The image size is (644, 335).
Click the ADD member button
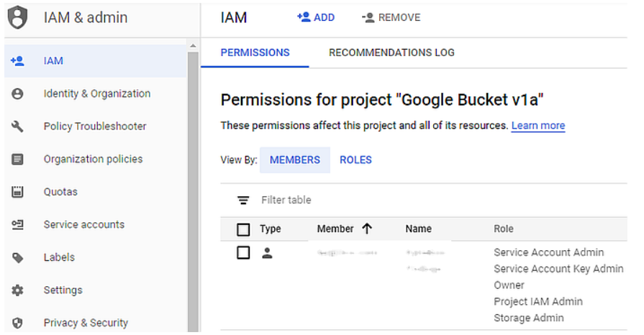tap(316, 17)
